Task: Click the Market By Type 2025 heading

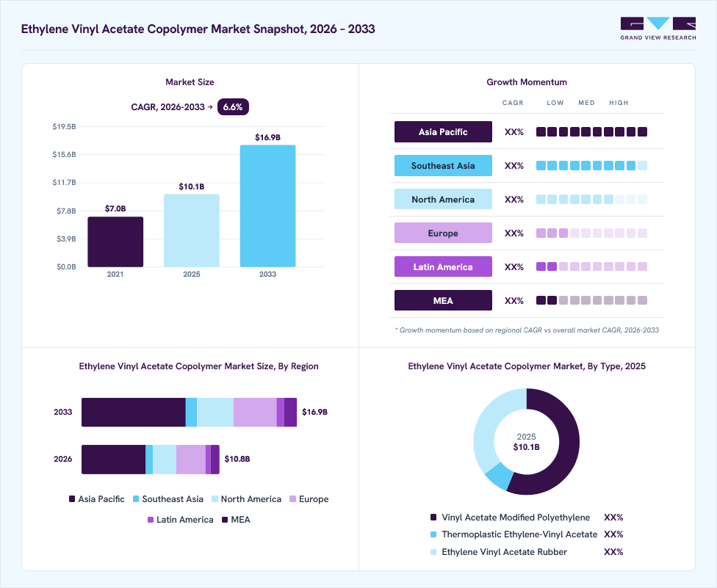Action: point(527,366)
